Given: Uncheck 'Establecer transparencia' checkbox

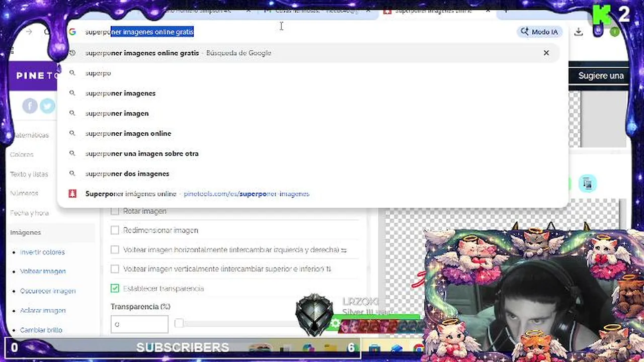Looking at the screenshot, I should coord(115,288).
